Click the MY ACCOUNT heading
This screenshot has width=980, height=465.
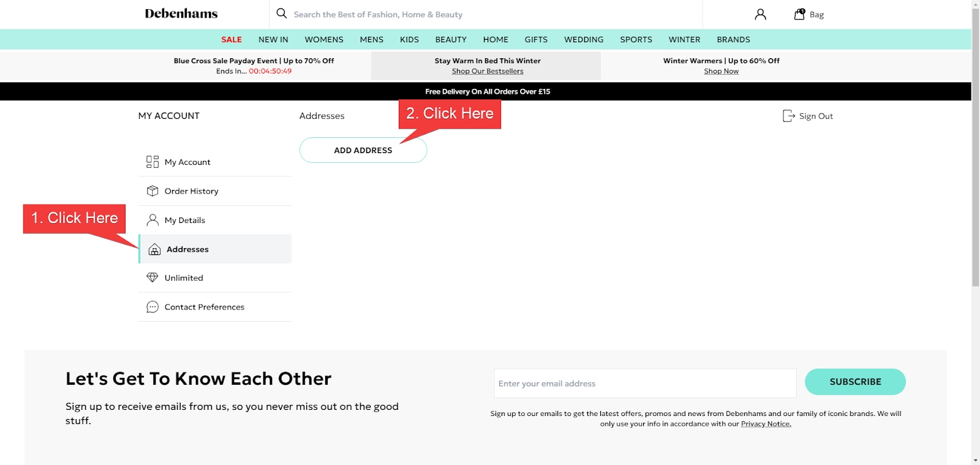pyautogui.click(x=169, y=116)
